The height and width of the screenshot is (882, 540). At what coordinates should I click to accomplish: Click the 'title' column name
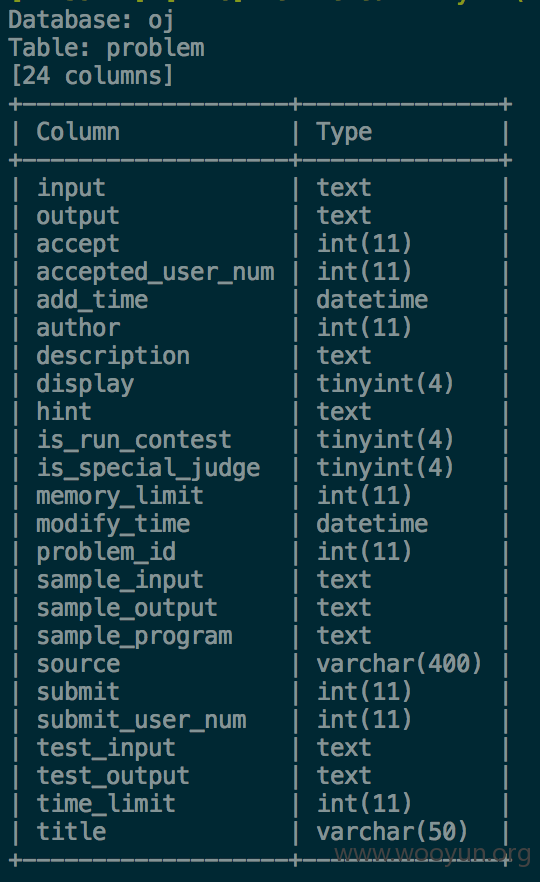(71, 832)
